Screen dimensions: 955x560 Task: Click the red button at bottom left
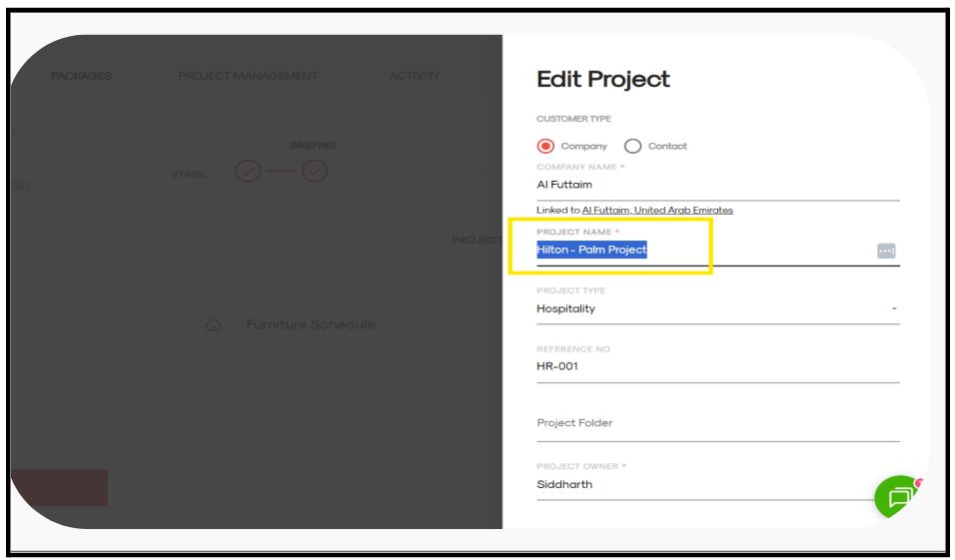(x=59, y=487)
